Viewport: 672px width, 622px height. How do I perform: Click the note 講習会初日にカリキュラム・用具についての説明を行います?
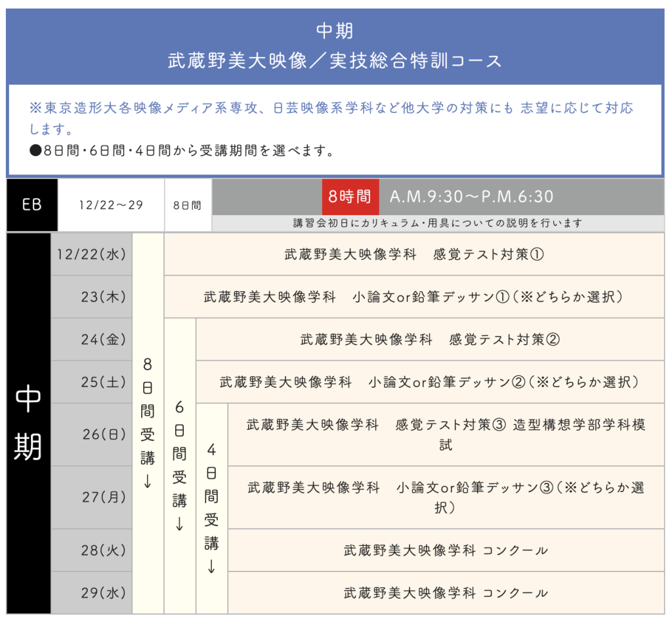[438, 223]
